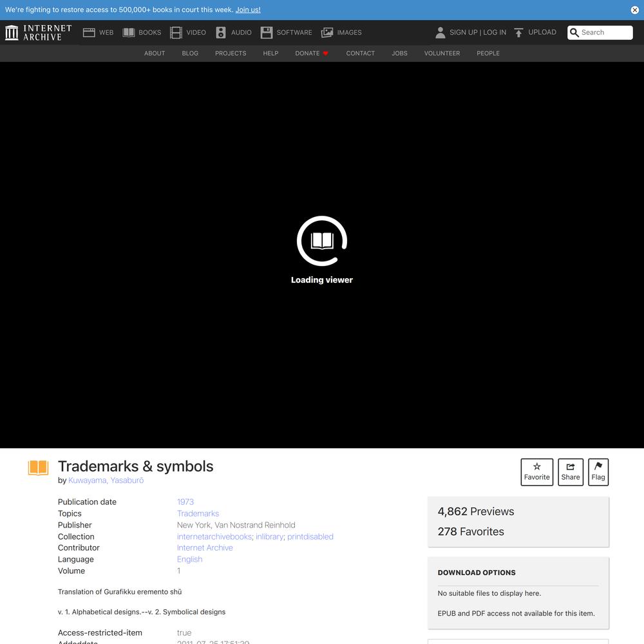Dismiss the blue announcement banner
Image resolution: width=644 pixels, height=644 pixels.
634,10
